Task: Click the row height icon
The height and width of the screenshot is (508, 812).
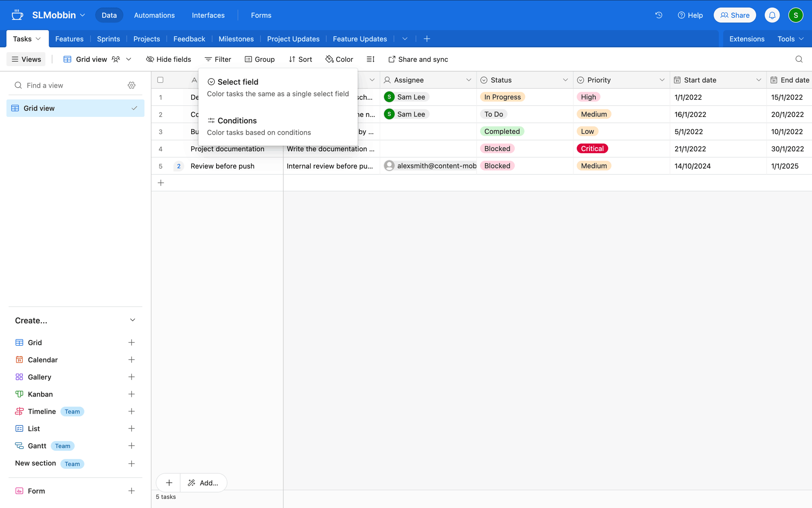Action: pyautogui.click(x=370, y=59)
